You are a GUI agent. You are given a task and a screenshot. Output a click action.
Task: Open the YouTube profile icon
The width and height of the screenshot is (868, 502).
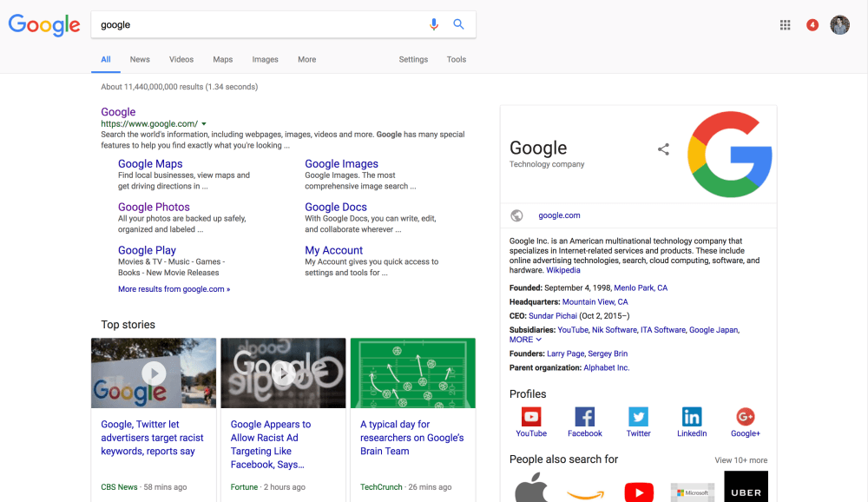click(531, 417)
